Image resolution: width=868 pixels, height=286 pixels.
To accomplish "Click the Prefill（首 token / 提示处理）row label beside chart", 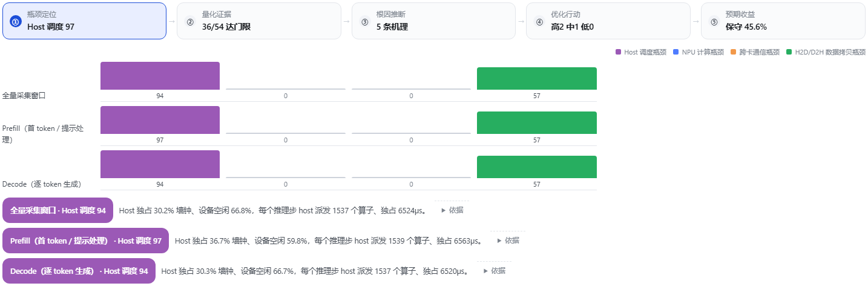I will click(44, 134).
